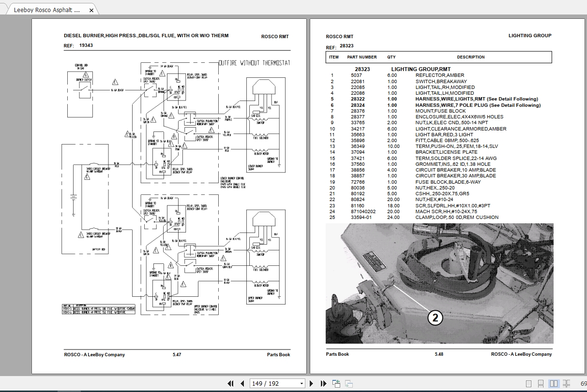Go to the previous page
The width and height of the screenshot is (587, 392).
click(242, 384)
